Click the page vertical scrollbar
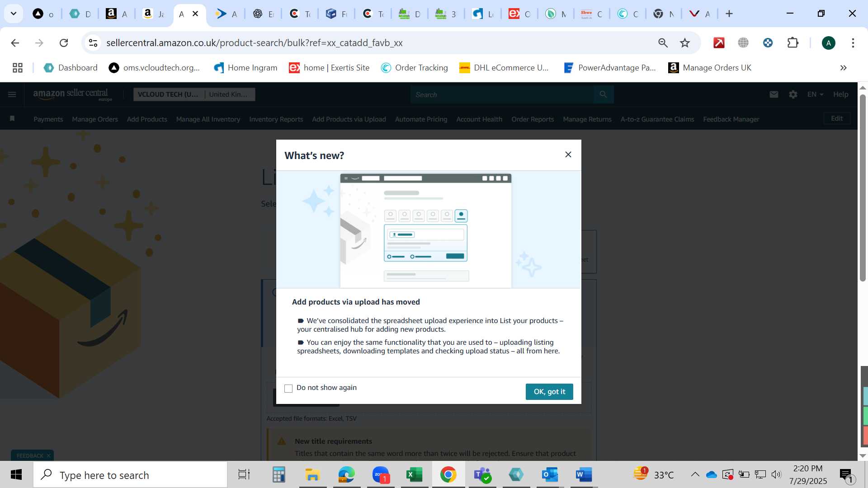The height and width of the screenshot is (488, 868). 863,188
